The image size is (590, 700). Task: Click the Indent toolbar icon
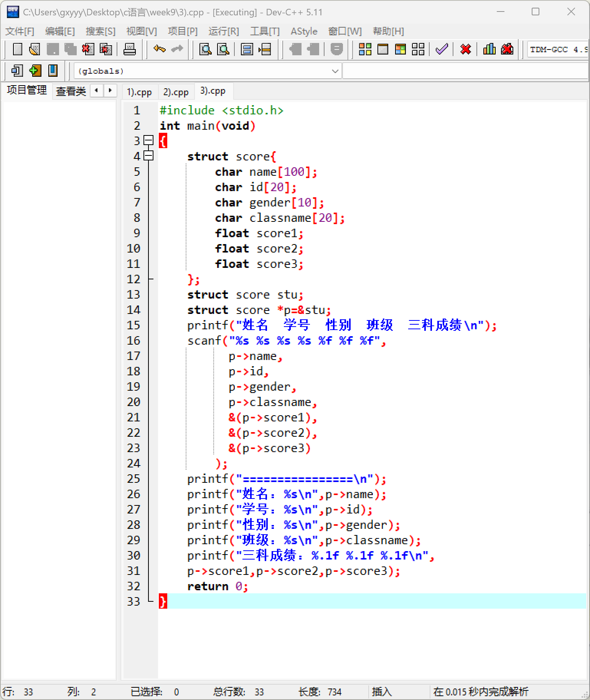click(313, 49)
